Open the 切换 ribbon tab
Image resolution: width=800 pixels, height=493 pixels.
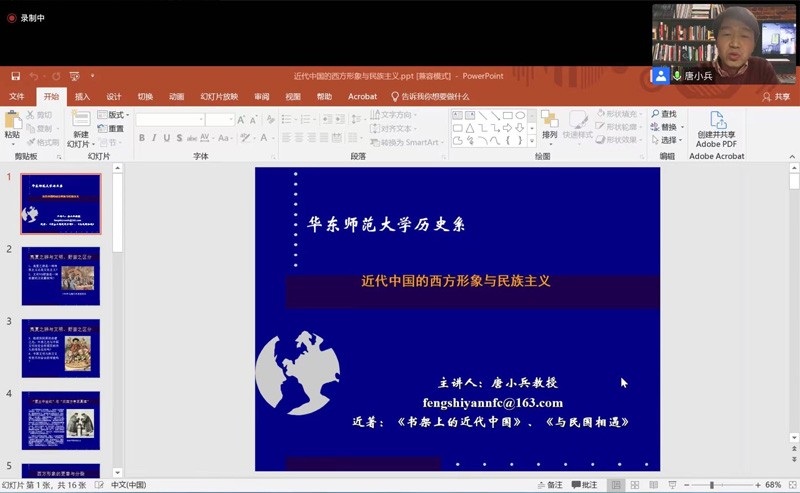pos(145,96)
